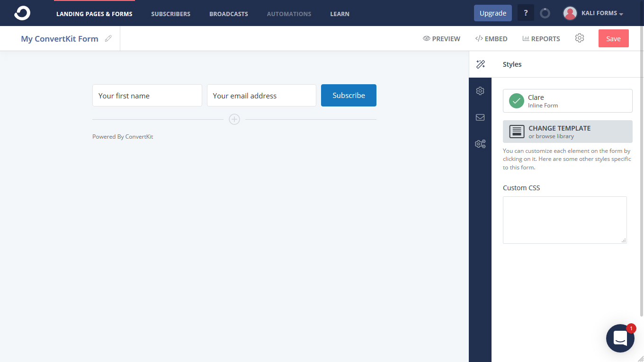Click Change Template button
Viewport: 644px width, 362px height.
tap(568, 132)
